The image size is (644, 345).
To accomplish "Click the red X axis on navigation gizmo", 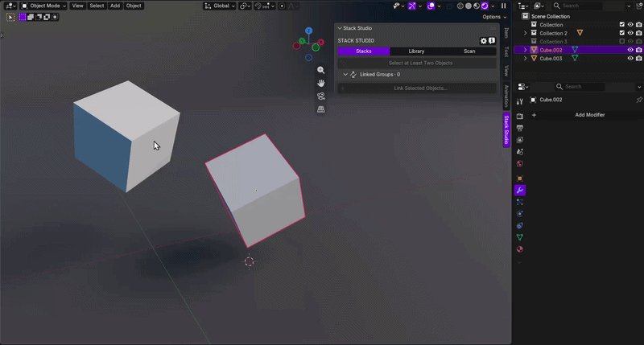I will 320,42.
